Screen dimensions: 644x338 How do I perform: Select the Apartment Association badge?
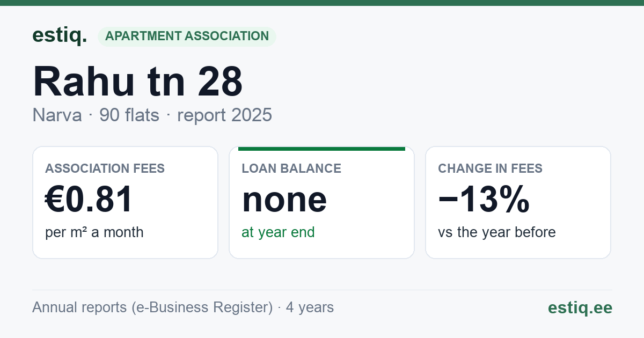(187, 36)
